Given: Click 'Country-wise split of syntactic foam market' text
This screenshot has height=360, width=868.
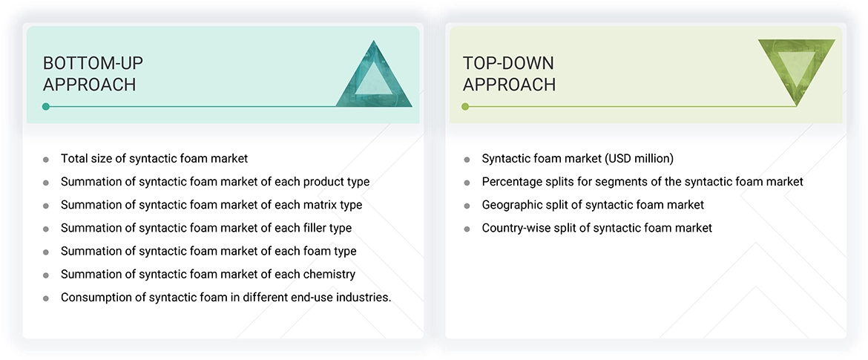Looking at the screenshot, I should (596, 228).
